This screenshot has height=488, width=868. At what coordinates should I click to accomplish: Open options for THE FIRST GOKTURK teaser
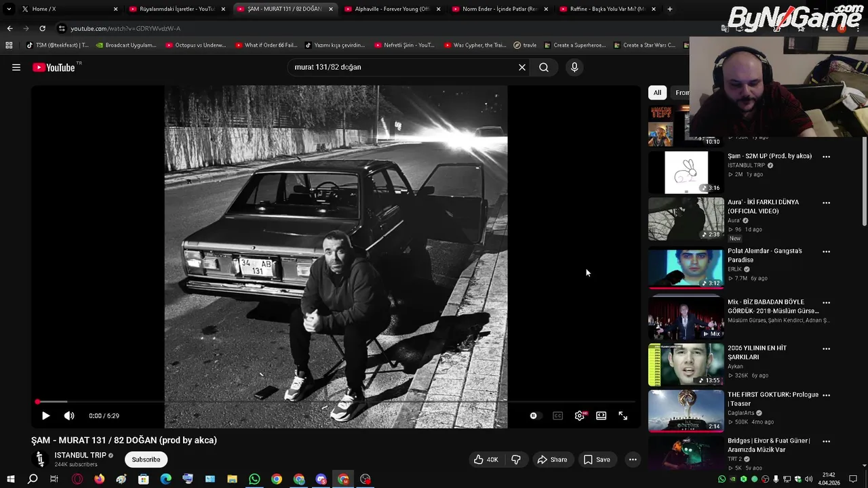coord(826,395)
